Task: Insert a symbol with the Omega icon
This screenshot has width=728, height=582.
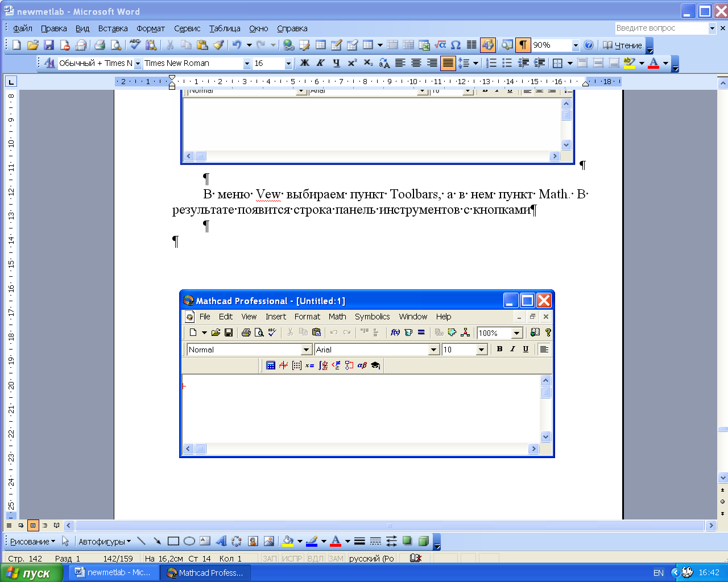Action: (456, 45)
